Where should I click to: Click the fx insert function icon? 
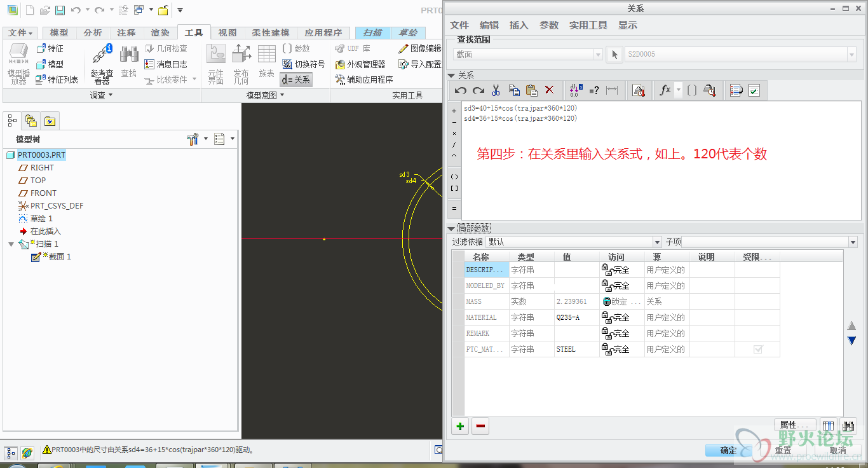[665, 90]
